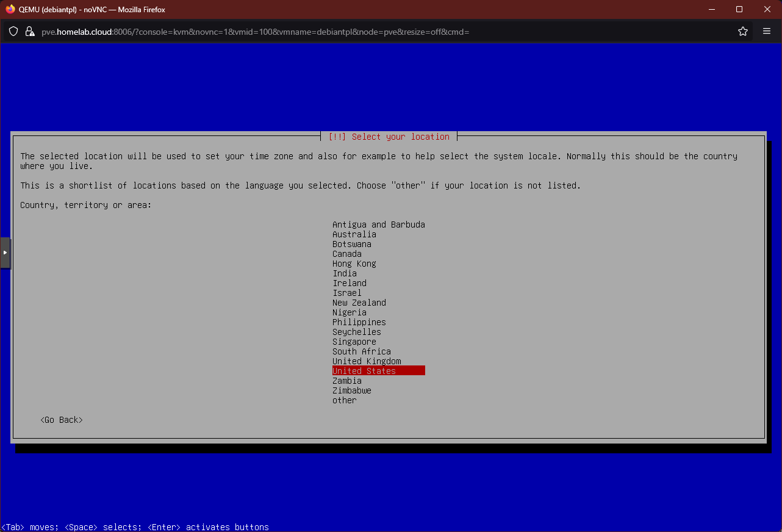Select Zimbabwe as your location

click(352, 390)
